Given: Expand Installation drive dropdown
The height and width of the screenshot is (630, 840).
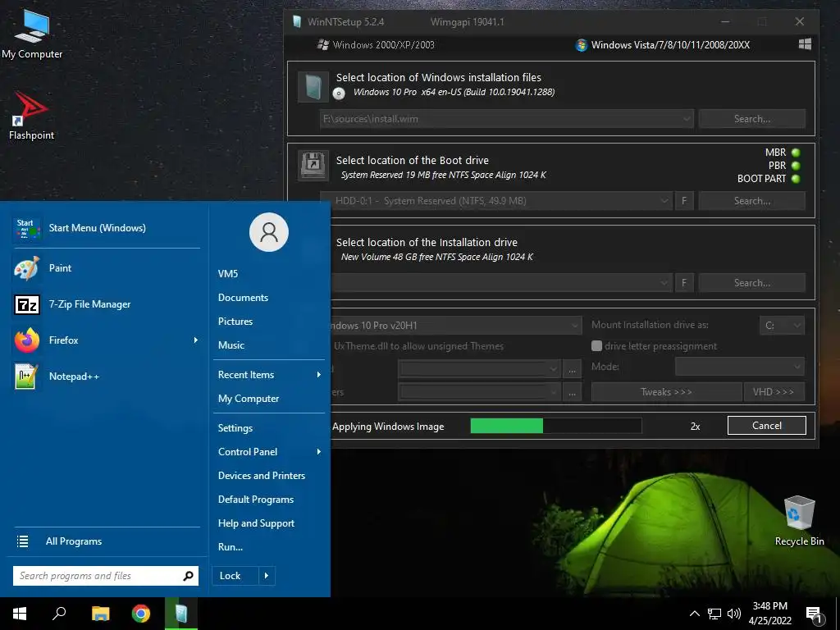Looking at the screenshot, I should click(664, 283).
